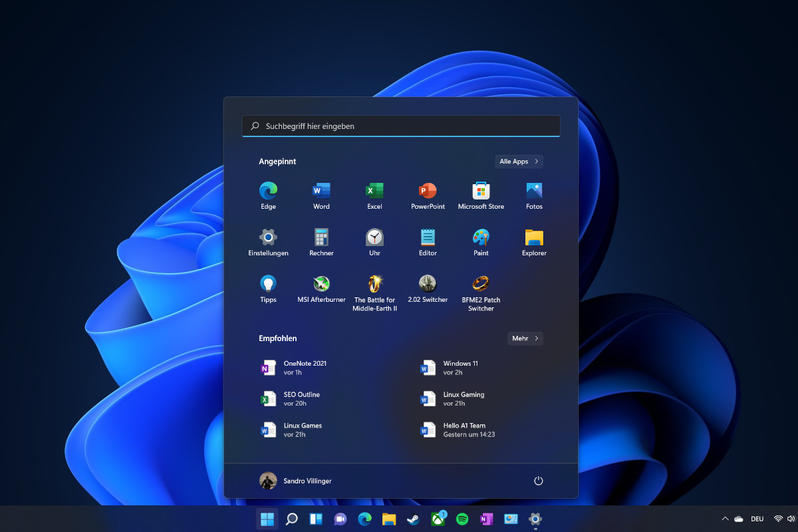
Task: Open the Rechner calculator app
Action: (x=321, y=242)
